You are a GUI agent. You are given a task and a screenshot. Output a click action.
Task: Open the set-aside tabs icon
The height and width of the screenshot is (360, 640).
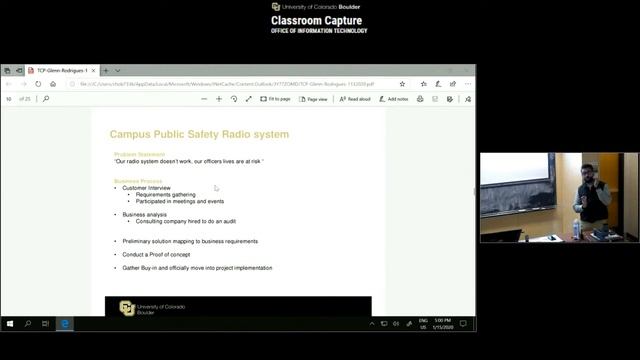click(x=7, y=71)
